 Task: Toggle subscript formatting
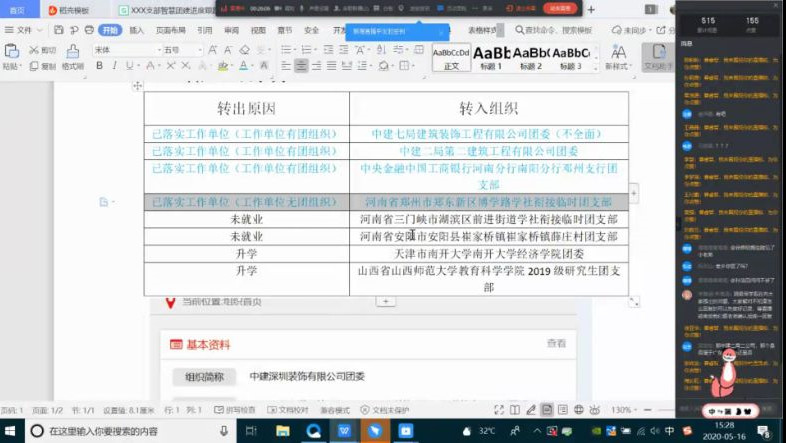point(185,66)
